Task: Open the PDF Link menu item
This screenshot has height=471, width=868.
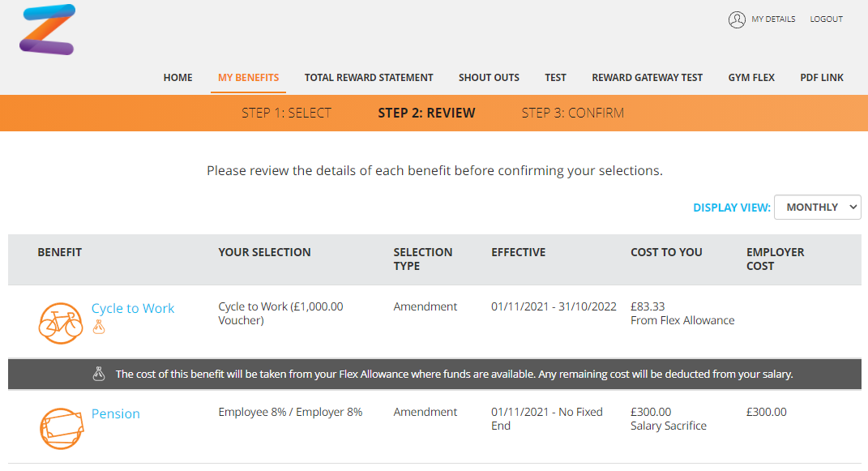Action: coord(822,78)
